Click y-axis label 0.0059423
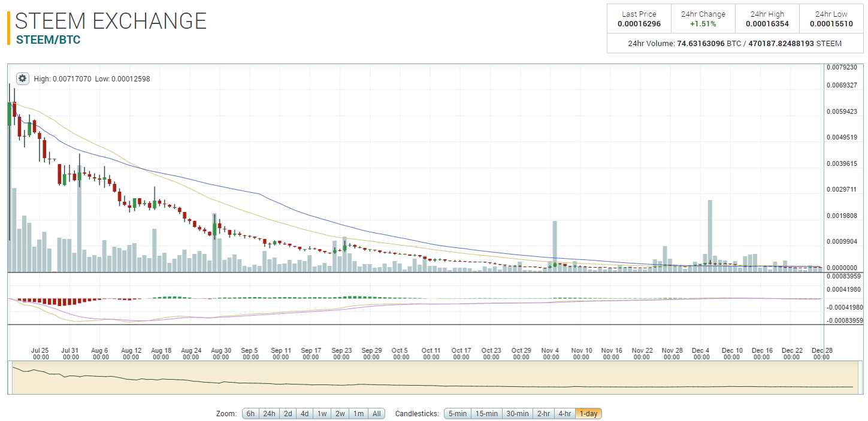The height and width of the screenshot is (421, 868). tap(842, 111)
